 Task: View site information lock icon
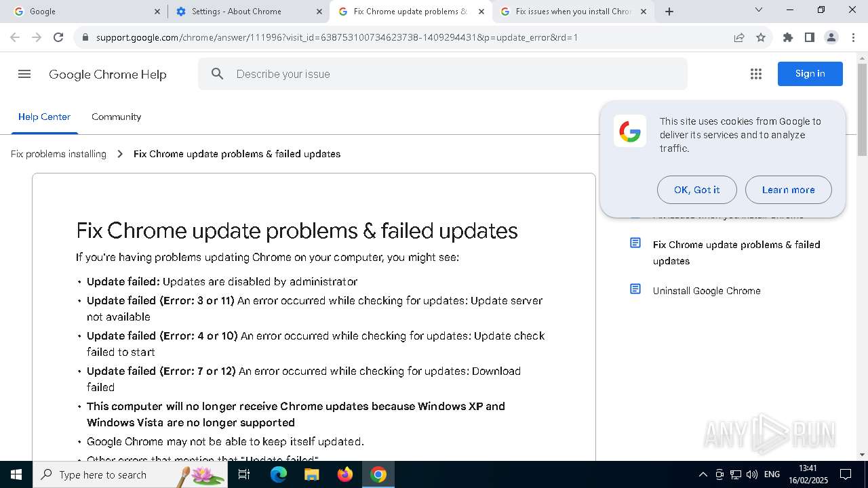[85, 37]
